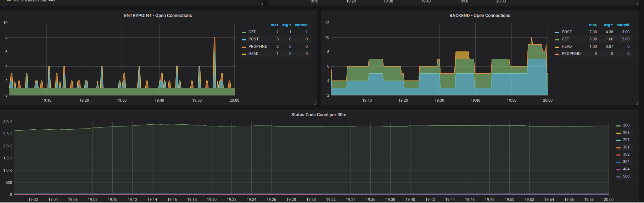Toggle HEAD series in BACKEND legend
Screen dimensions: 644x203
coord(567,46)
